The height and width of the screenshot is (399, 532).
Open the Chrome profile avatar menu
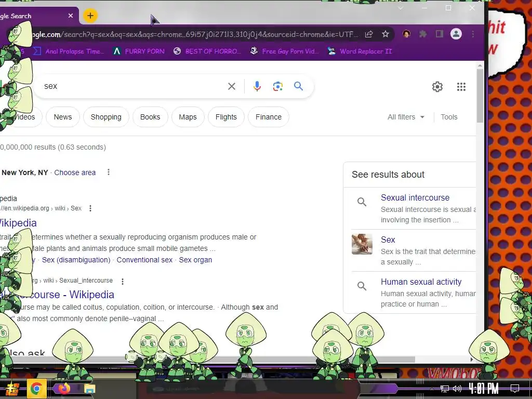pos(456,34)
